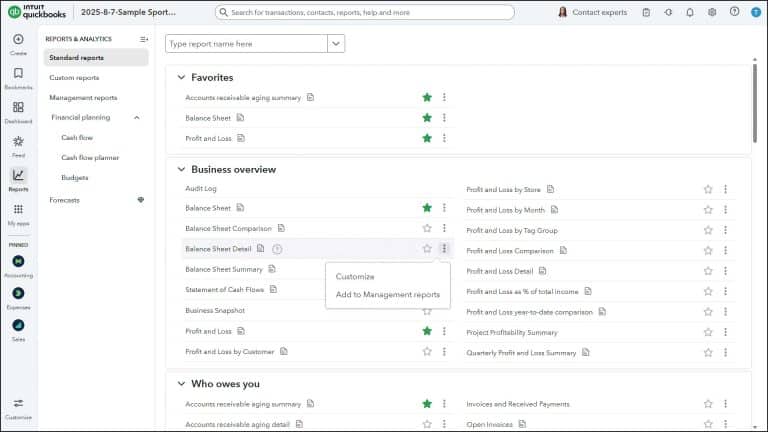This screenshot has height=432, width=768.
Task: Click the Forecasts premium diamond icon
Action: click(x=141, y=200)
